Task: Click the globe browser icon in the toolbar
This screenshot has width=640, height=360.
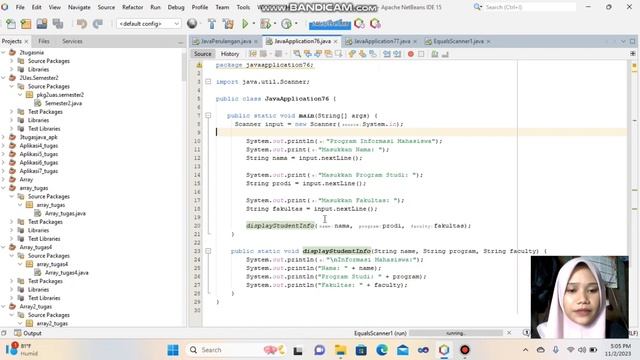Action: click(192, 24)
